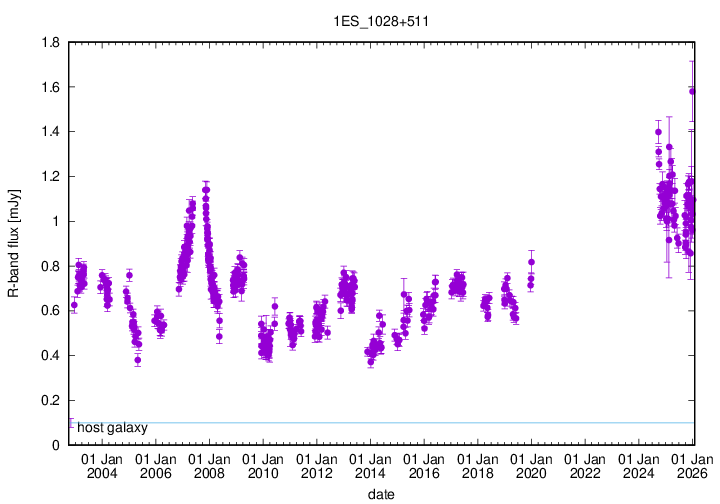
Task: Click the highest data point near 1.6 mJy
Action: click(x=692, y=91)
